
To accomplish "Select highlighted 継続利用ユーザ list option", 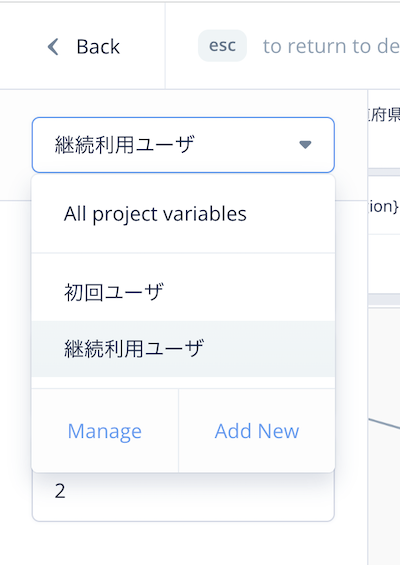I will click(183, 349).
